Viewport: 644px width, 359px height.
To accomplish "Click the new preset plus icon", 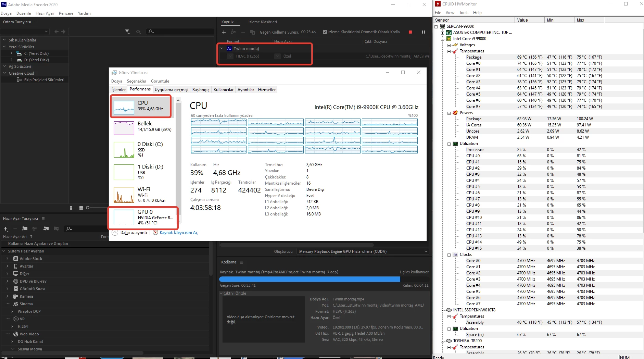I will tap(5, 229).
